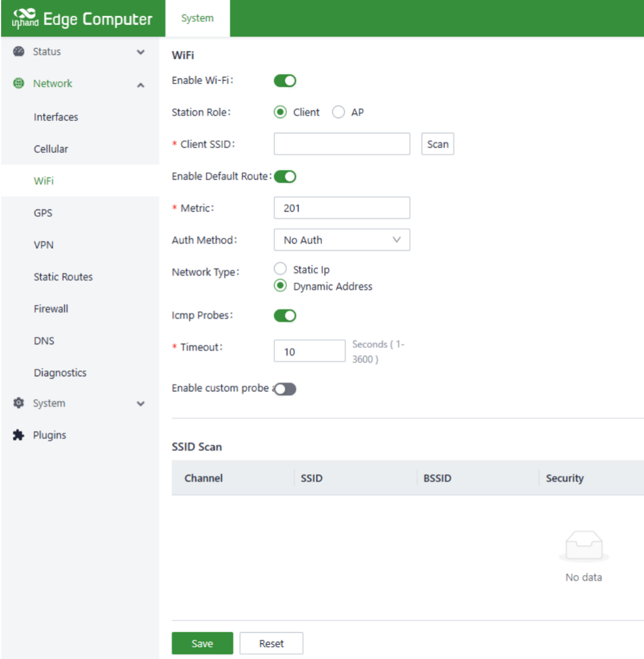Turn off Enable Default Route toggle
The width and height of the screenshot is (644, 659).
[285, 177]
